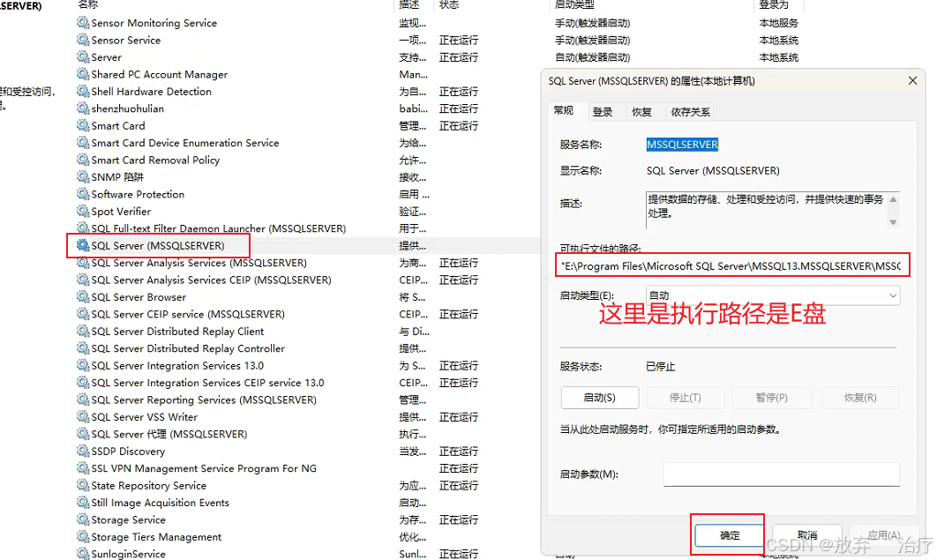937x560 pixels.
Task: Click the 暂停(P) button
Action: pyautogui.click(x=771, y=398)
